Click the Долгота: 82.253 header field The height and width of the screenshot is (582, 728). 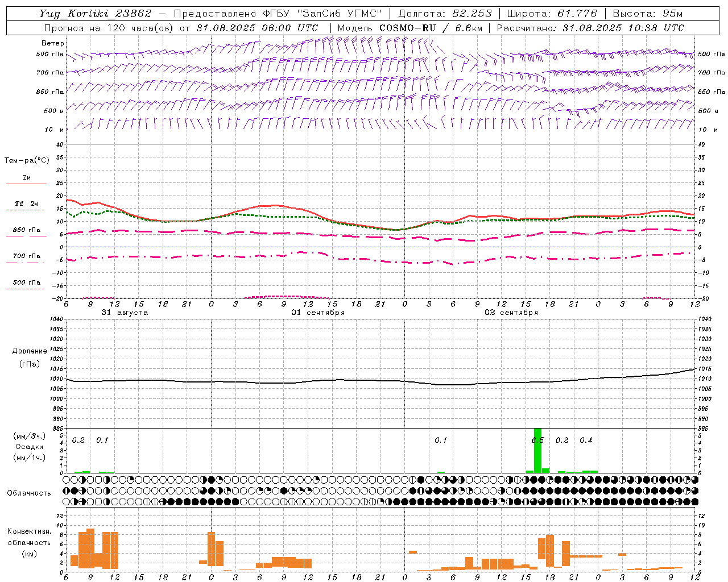coord(445,14)
